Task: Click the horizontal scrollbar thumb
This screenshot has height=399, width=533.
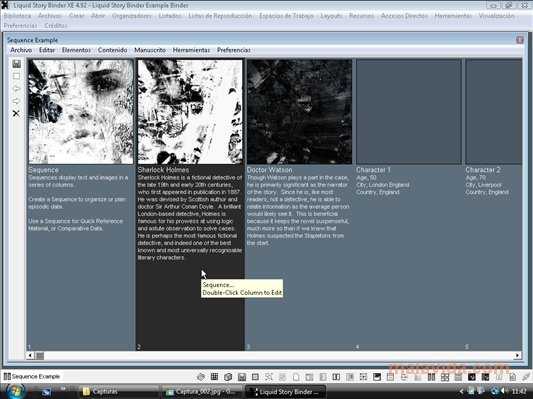Action: [x=40, y=355]
